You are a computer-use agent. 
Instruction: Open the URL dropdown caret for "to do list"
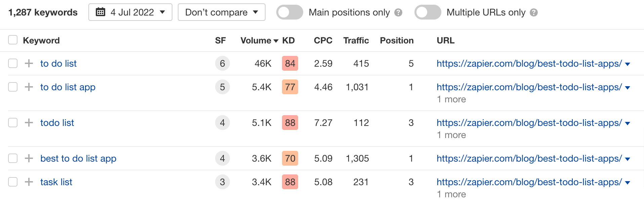point(628,63)
